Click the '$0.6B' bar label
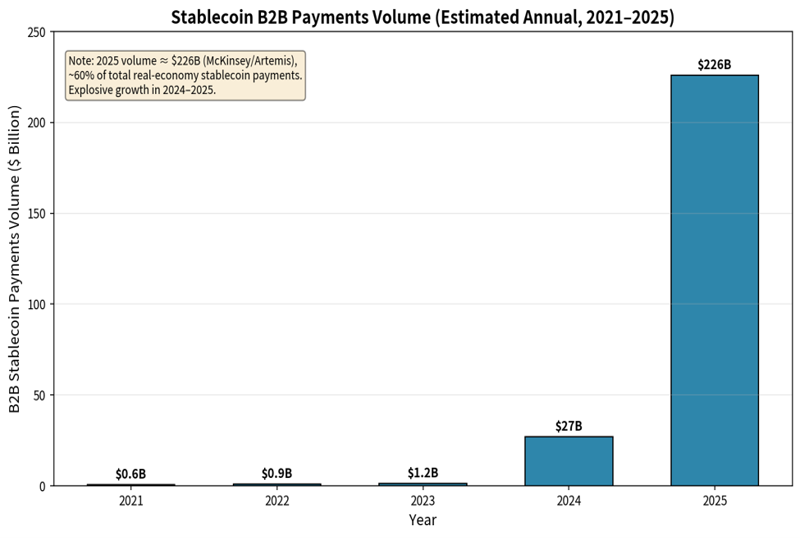Viewport: 800px width, 538px height. click(x=131, y=474)
